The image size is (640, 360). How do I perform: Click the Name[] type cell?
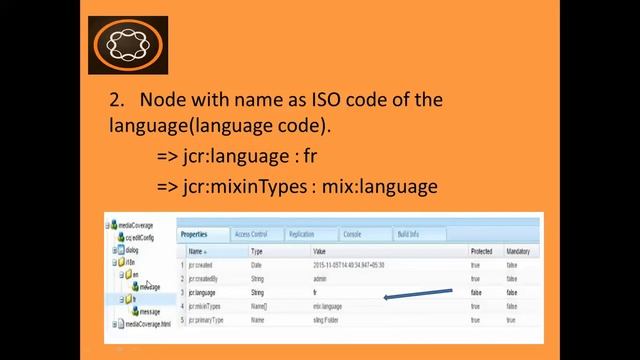(259, 307)
